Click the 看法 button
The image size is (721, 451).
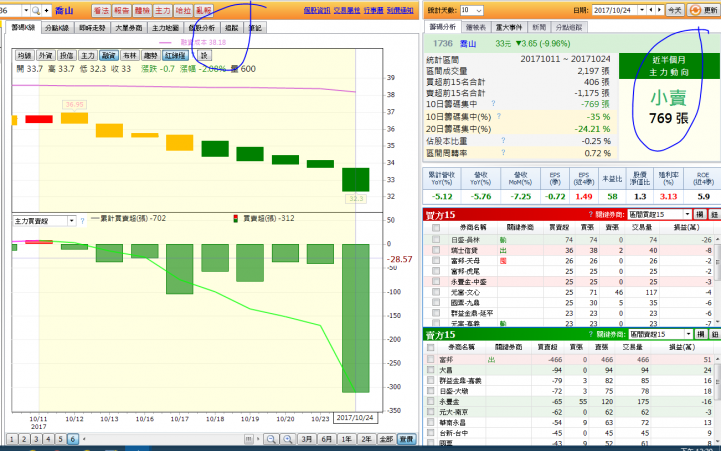tap(101, 11)
